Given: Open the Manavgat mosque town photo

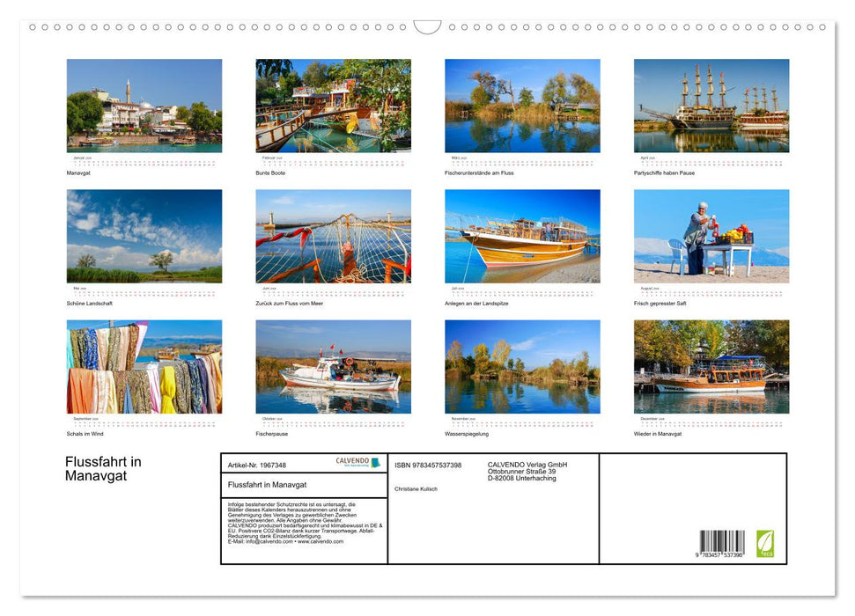Looking at the screenshot, I should click(x=144, y=106).
